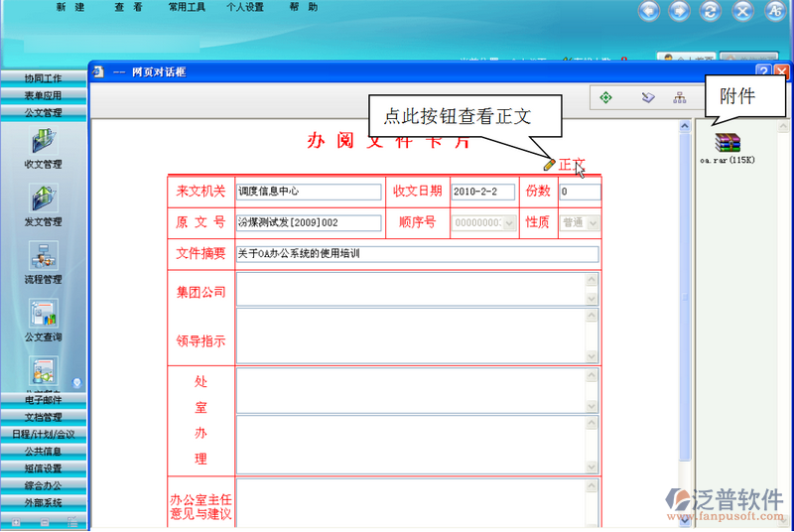Click the green diamond toolbar icon
Viewport: 794px width, 532px height.
tap(605, 98)
